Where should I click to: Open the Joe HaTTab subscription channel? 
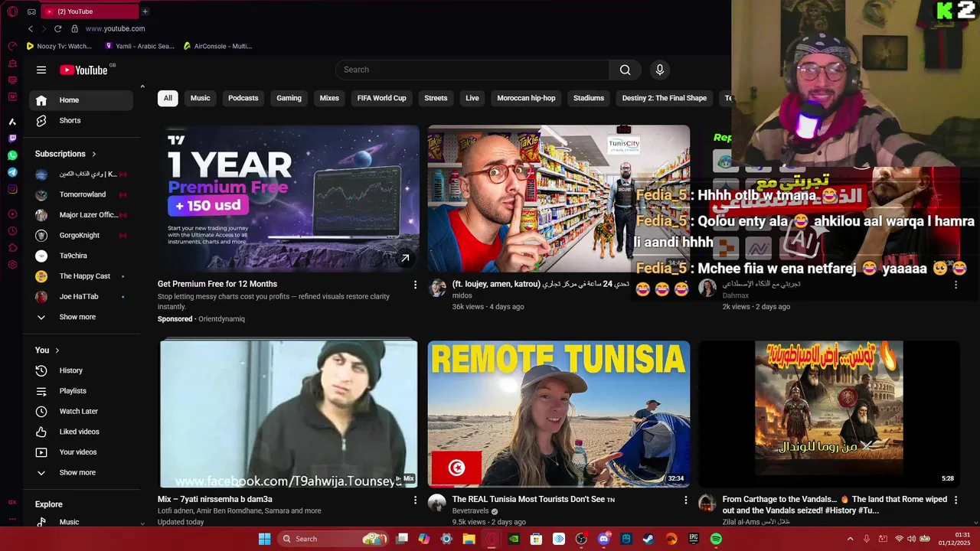(x=81, y=296)
